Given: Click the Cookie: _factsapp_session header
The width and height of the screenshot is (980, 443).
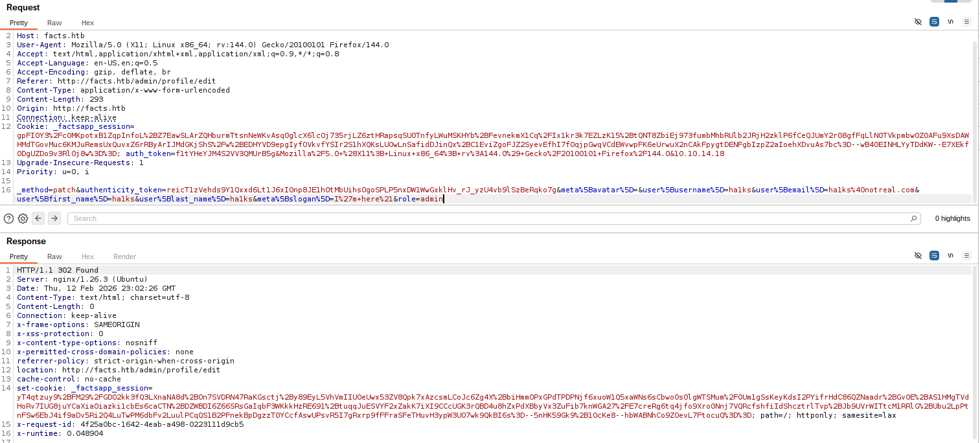Looking at the screenshot, I should (75, 126).
